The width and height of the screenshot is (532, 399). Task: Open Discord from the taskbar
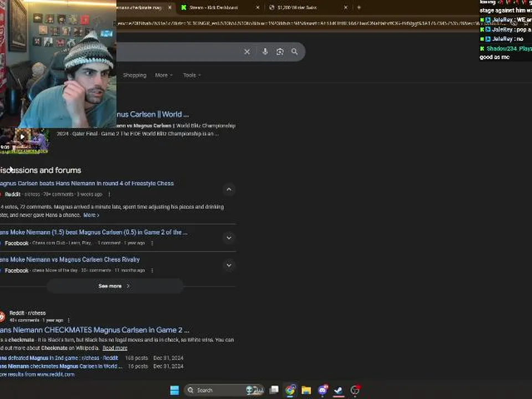pyautogui.click(x=323, y=390)
